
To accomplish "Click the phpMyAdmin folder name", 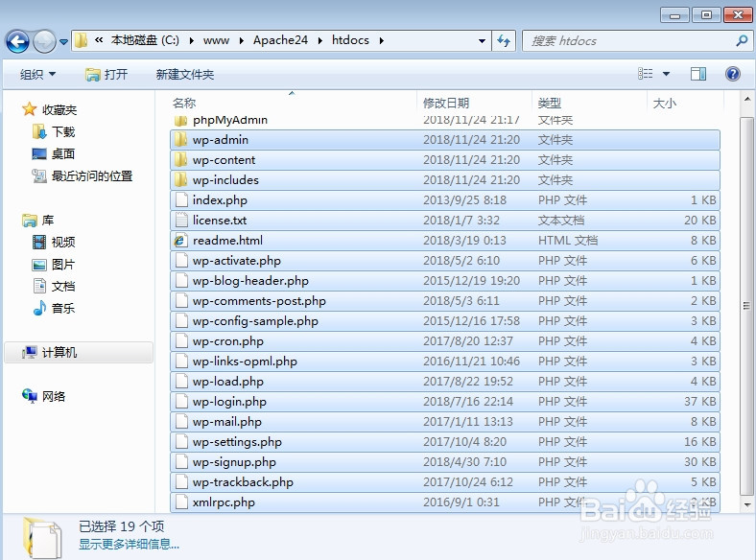I will 230,120.
